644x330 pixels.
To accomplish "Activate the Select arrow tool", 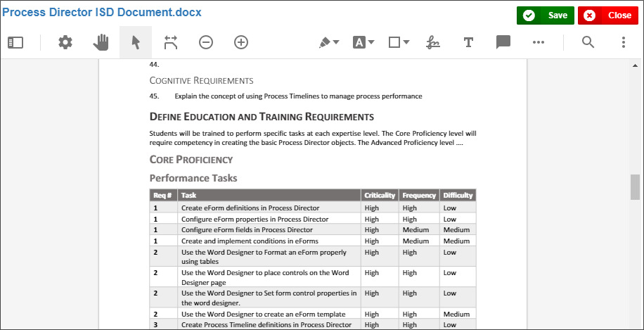I will pos(136,43).
